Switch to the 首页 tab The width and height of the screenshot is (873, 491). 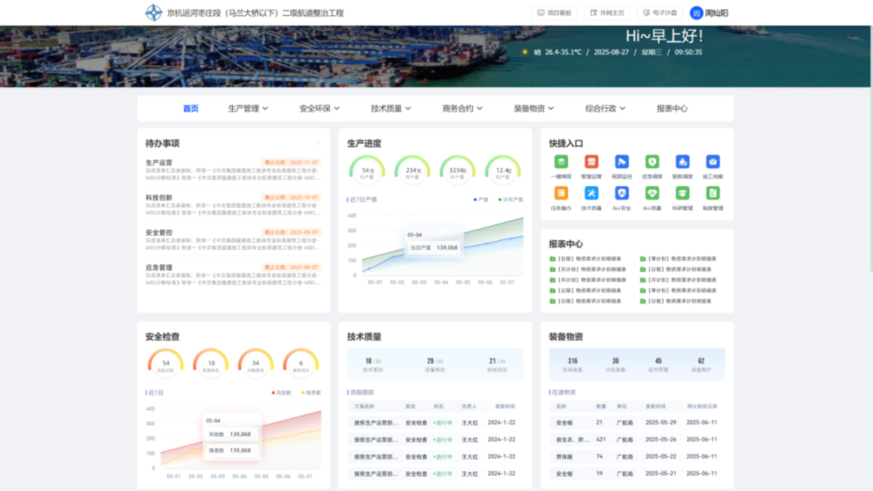190,109
